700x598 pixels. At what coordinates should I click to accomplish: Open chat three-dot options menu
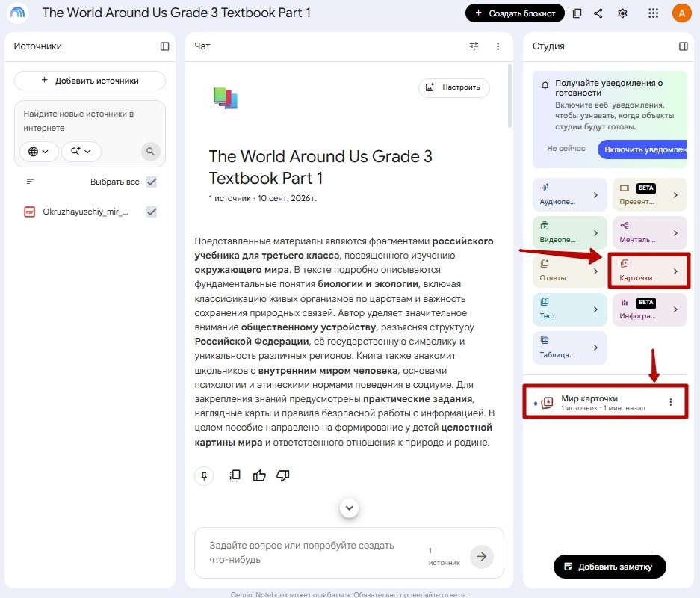498,46
